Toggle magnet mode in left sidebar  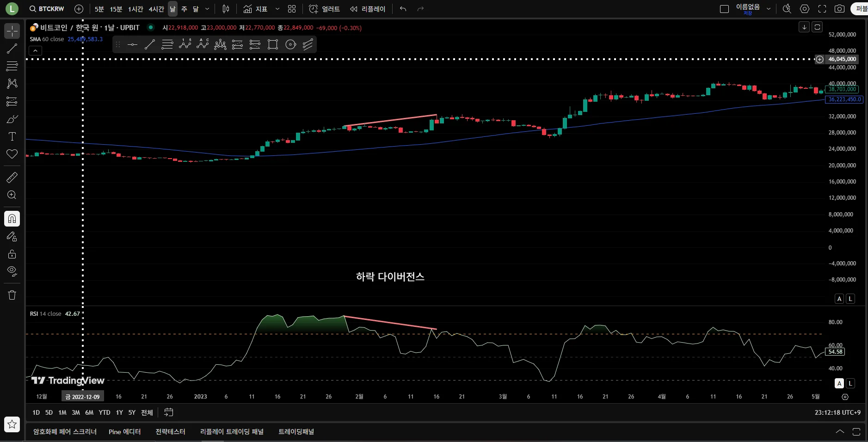click(x=12, y=219)
